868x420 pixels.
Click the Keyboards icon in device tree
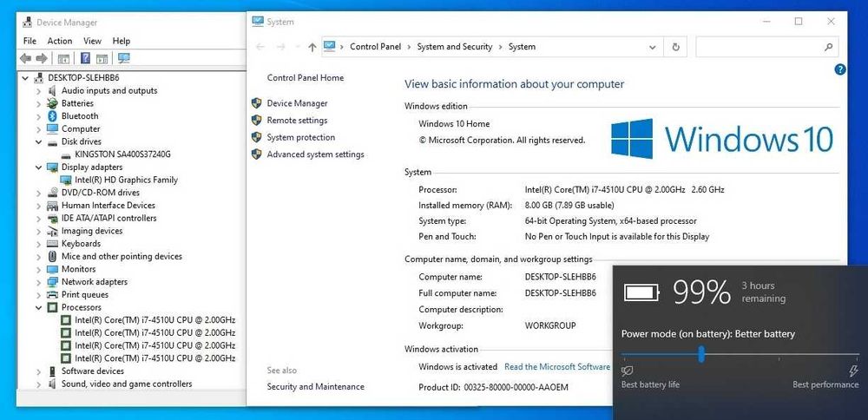53,244
